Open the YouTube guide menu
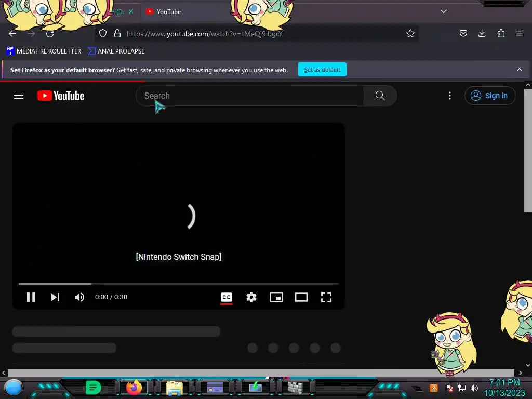Viewport: 532px width, 399px height. coord(19,96)
